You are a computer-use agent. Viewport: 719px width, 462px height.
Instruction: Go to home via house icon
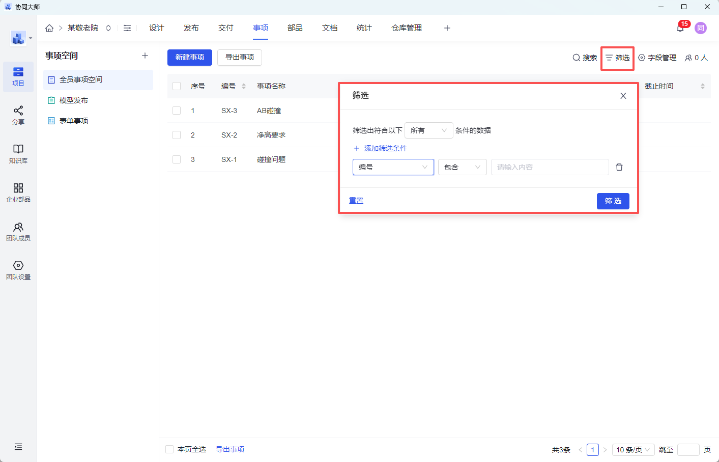click(x=49, y=28)
